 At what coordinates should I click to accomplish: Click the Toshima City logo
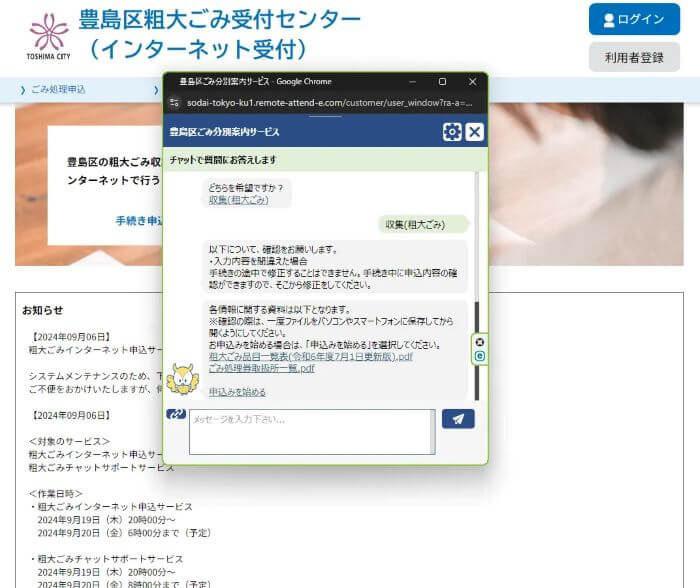[x=49, y=37]
